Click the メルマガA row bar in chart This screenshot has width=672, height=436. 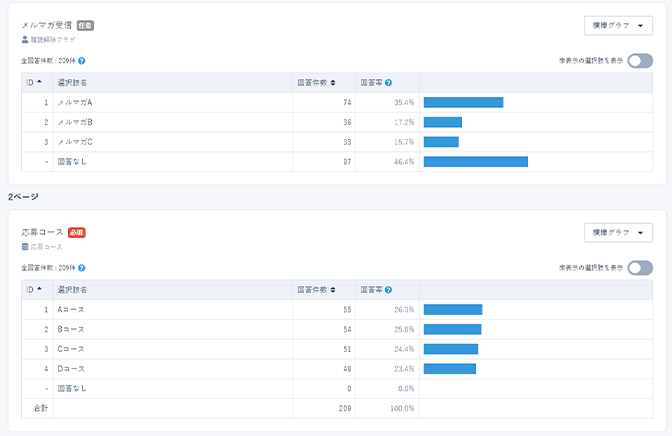[463, 102]
